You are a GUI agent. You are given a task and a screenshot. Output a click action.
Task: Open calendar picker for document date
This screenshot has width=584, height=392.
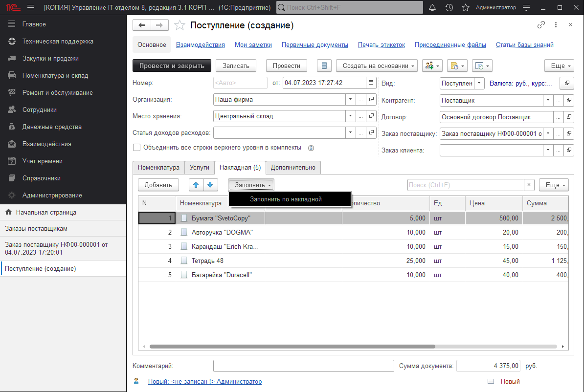coord(371,83)
